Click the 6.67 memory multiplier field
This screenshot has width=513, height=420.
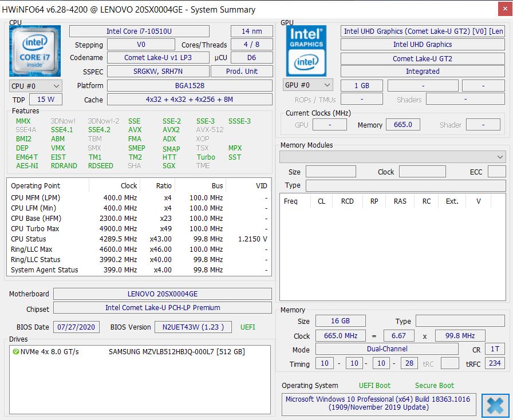pos(398,336)
